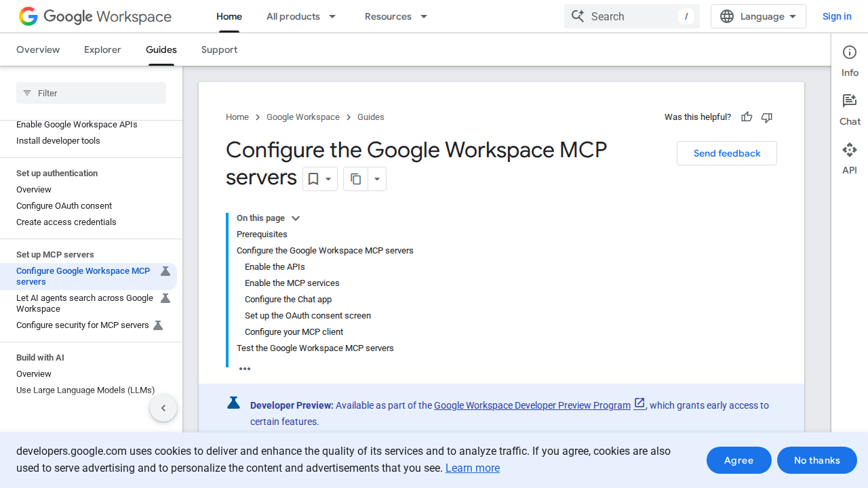
Task: Open the API side panel
Action: (850, 159)
